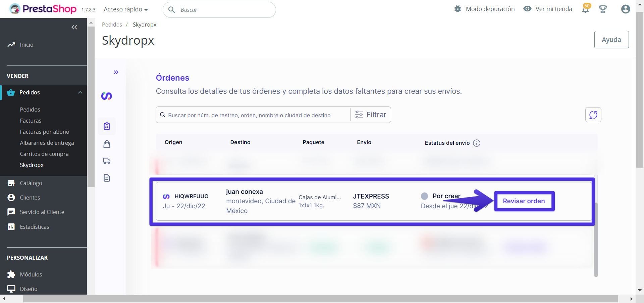Click carrier JTEXPRESS text
The height and width of the screenshot is (303, 644).
coord(371,196)
